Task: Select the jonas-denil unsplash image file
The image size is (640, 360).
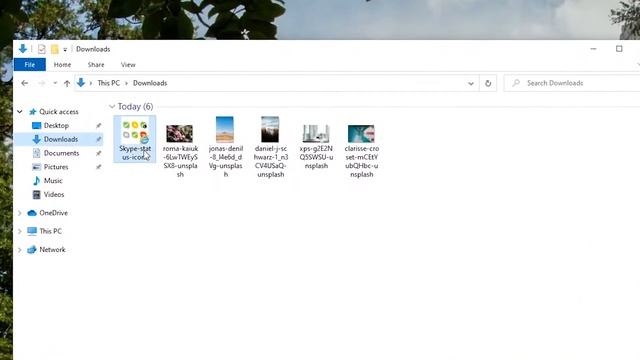Action: [x=225, y=147]
